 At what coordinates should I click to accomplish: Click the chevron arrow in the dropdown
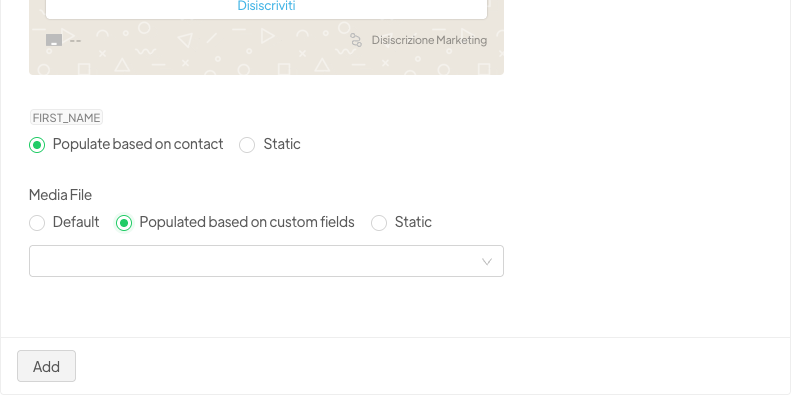click(x=487, y=262)
